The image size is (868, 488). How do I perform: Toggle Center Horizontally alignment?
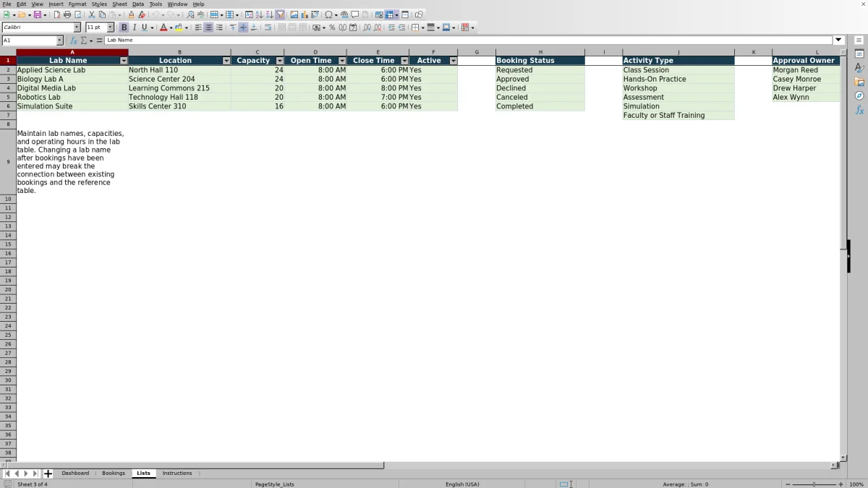(208, 27)
